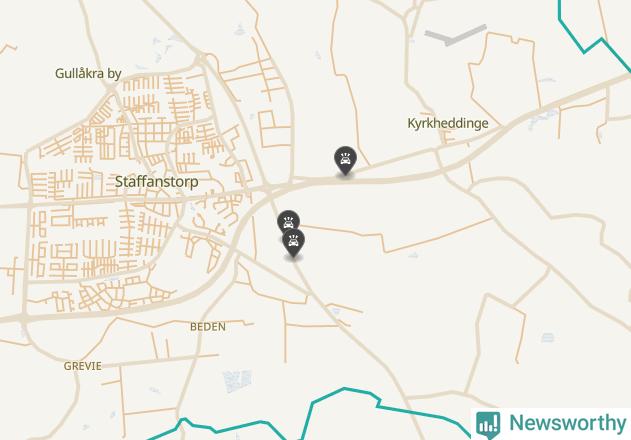Click the car accident marker nearest Kyrkheddinge
This screenshot has height=440, width=631.
point(345,160)
